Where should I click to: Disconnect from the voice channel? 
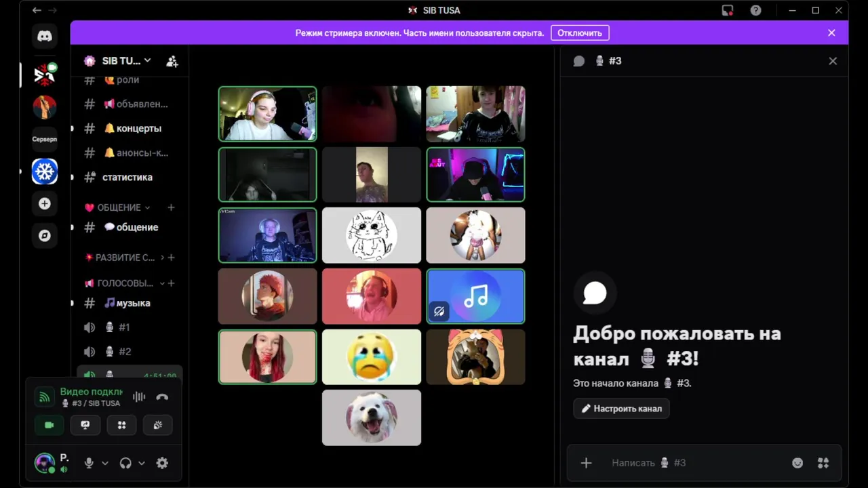[162, 397]
